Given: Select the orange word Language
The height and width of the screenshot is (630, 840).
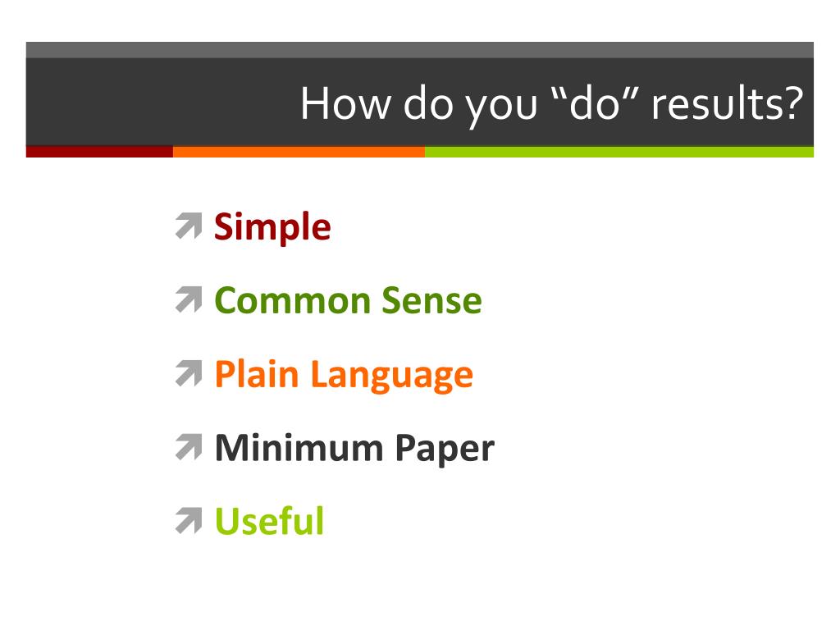Looking at the screenshot, I should coord(391,376).
